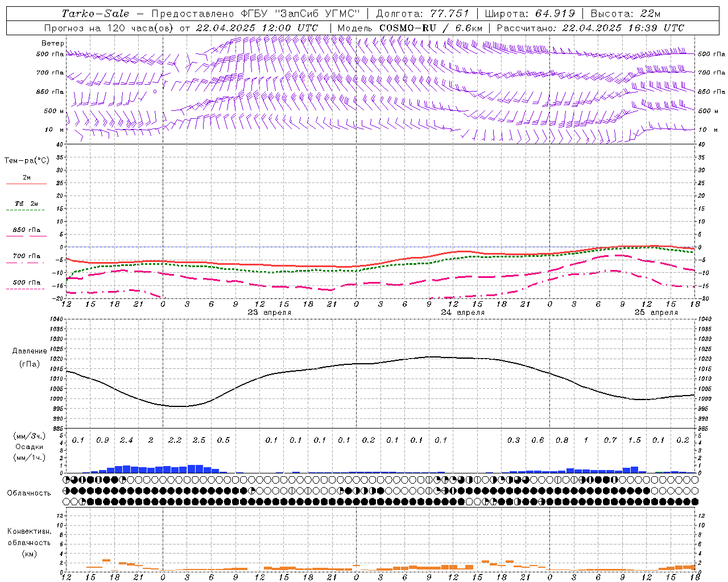Click the "2.4" precipitation value

(x=126, y=440)
